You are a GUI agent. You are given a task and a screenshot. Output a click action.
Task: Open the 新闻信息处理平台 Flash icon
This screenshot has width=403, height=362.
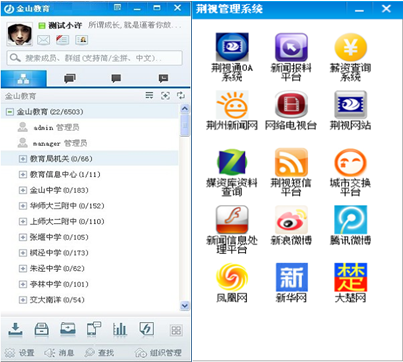tap(232, 220)
